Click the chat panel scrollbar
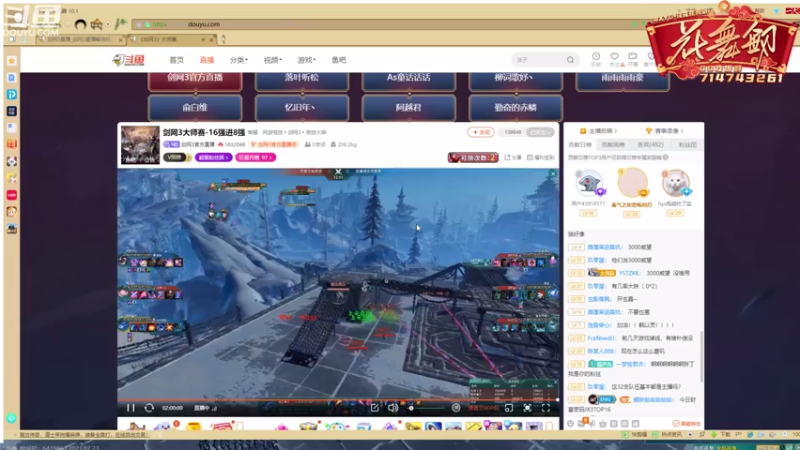 pyautogui.click(x=702, y=356)
